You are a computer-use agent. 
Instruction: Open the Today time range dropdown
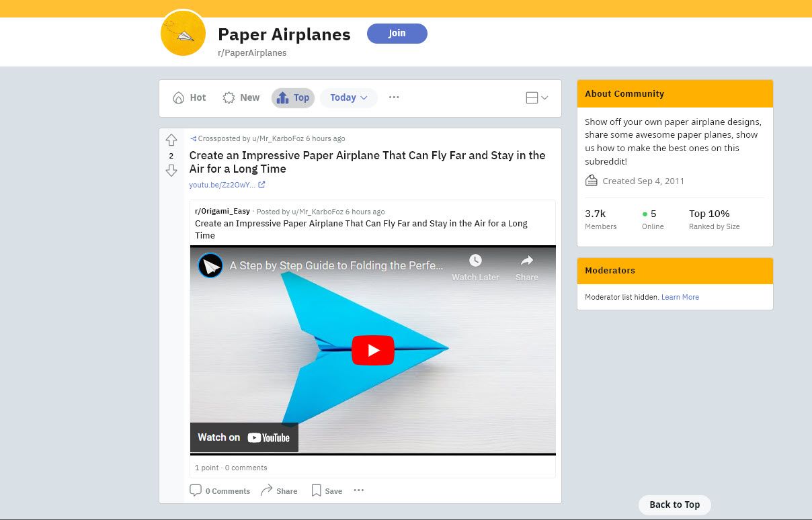[349, 97]
